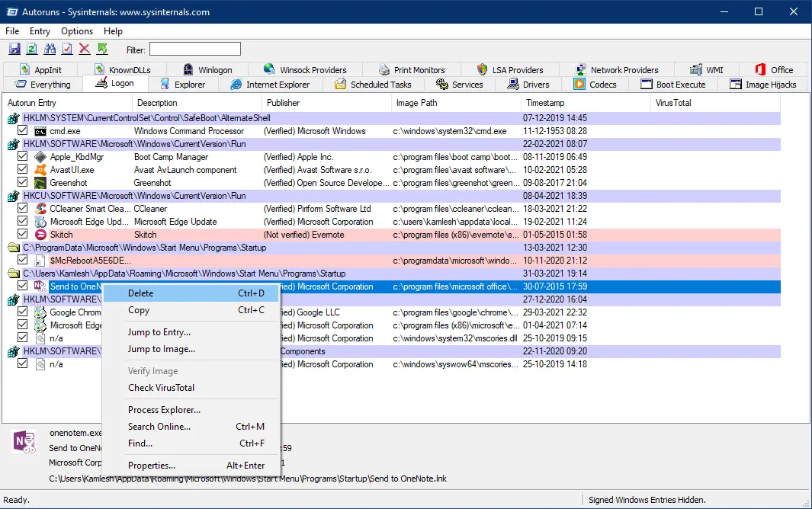Open Process Explorer... from context menu

191,410
